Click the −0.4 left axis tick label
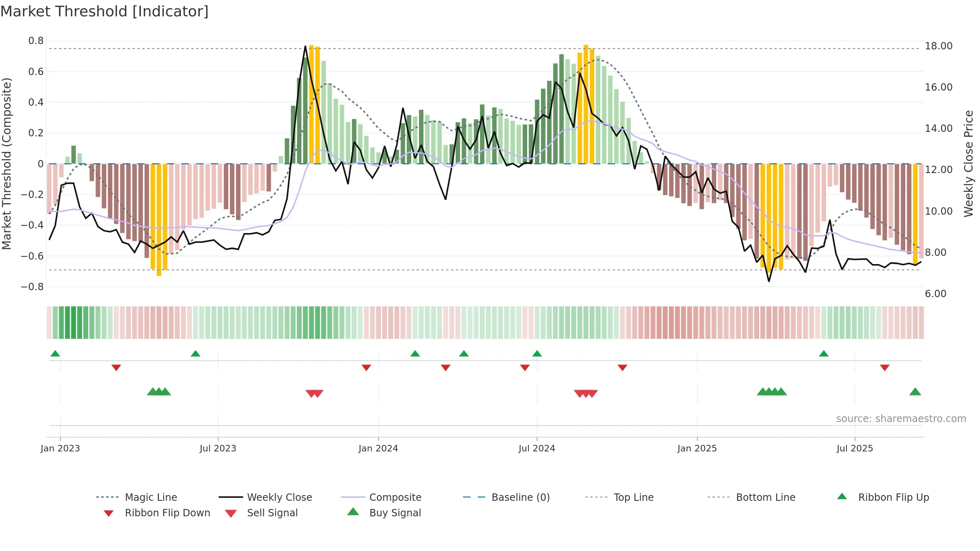 [x=32, y=225]
